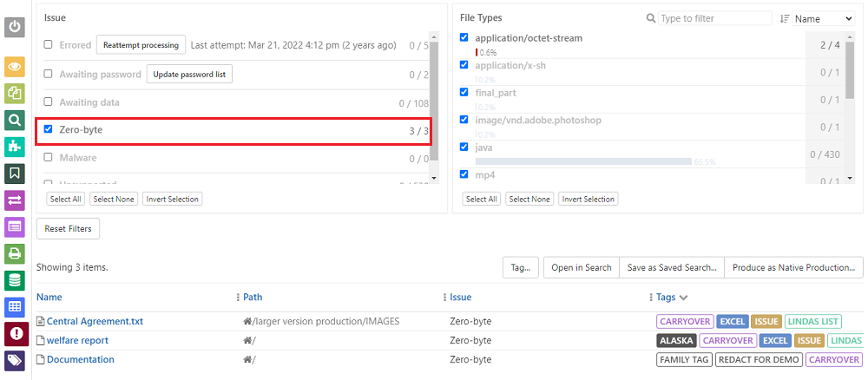Click FAMILY TAG on Documentation row
Viewport: 868px width, 380px height.
684,359
